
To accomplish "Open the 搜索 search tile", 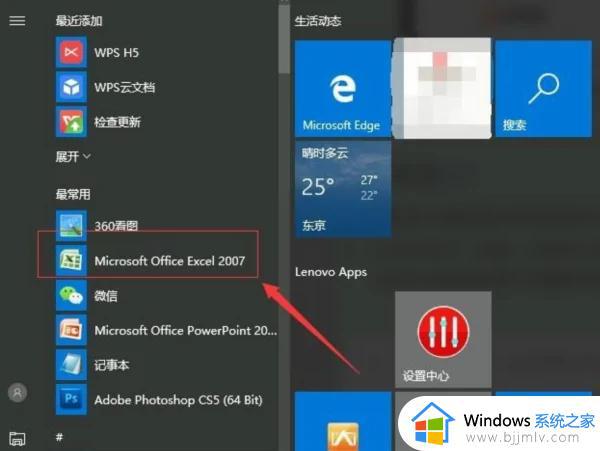I will [543, 88].
